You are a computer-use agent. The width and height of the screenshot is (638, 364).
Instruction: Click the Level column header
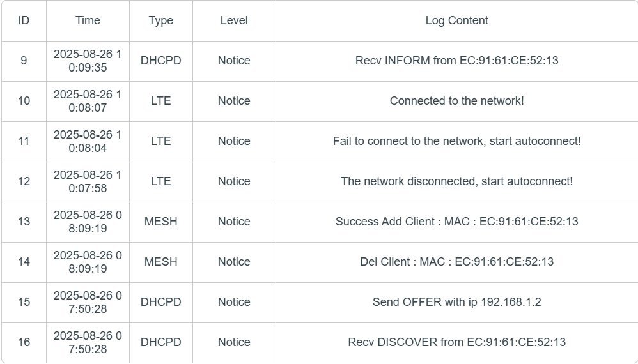coord(234,20)
